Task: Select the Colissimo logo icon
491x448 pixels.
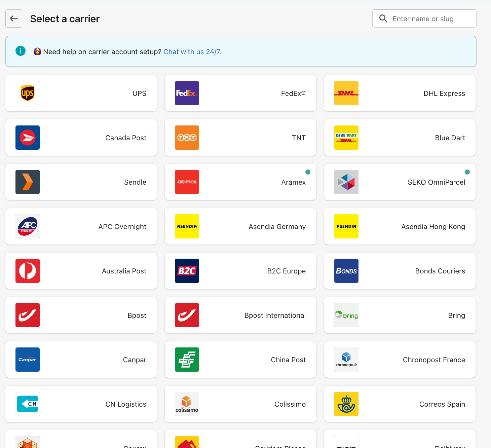Action: [x=187, y=404]
